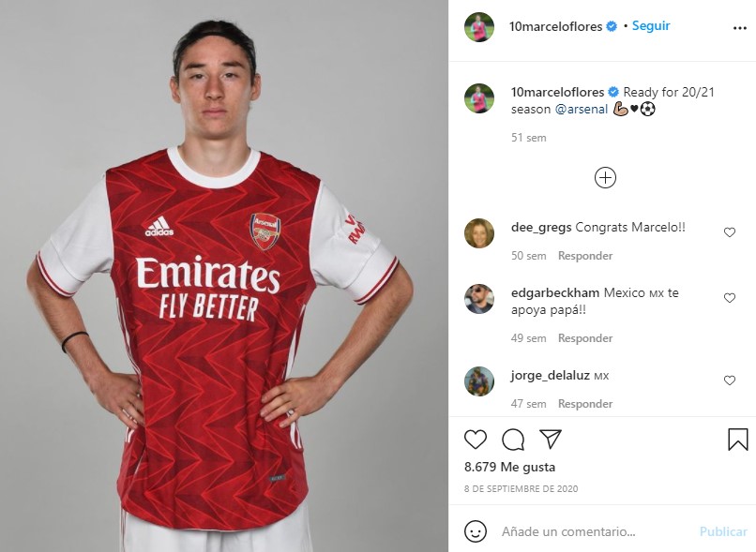Open 10marceloflores profile picture in header
Viewport: 756px width, 552px height.
click(x=478, y=27)
